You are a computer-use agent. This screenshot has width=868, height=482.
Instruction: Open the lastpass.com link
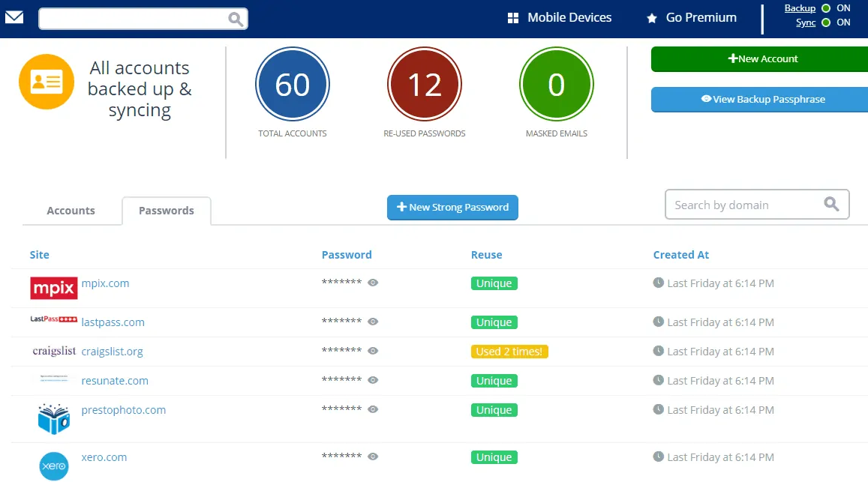pos(113,322)
